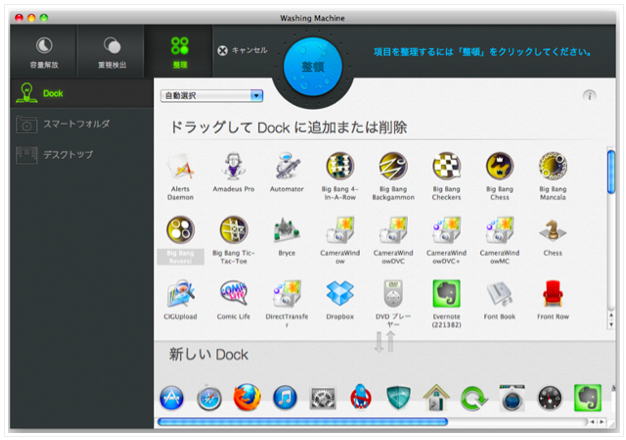Click the Dashboard gauge icon in new Dock

coord(550,398)
